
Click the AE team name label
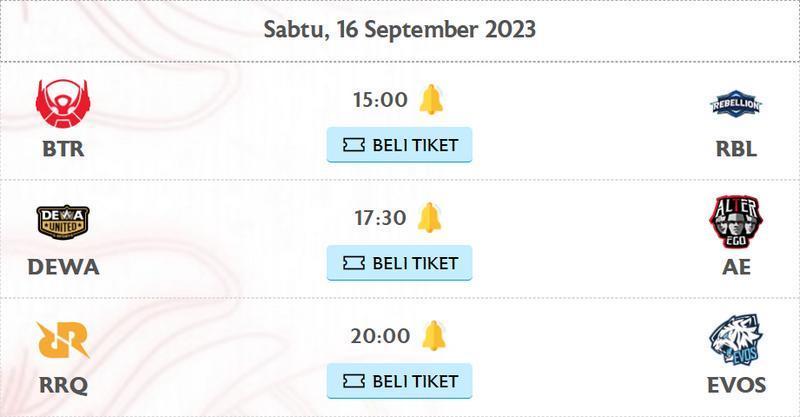[736, 267]
